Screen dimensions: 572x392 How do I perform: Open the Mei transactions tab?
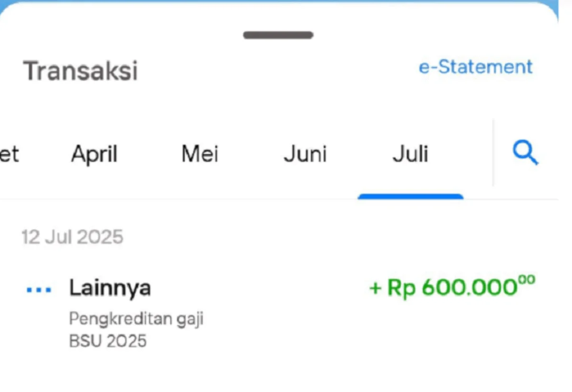tap(200, 153)
